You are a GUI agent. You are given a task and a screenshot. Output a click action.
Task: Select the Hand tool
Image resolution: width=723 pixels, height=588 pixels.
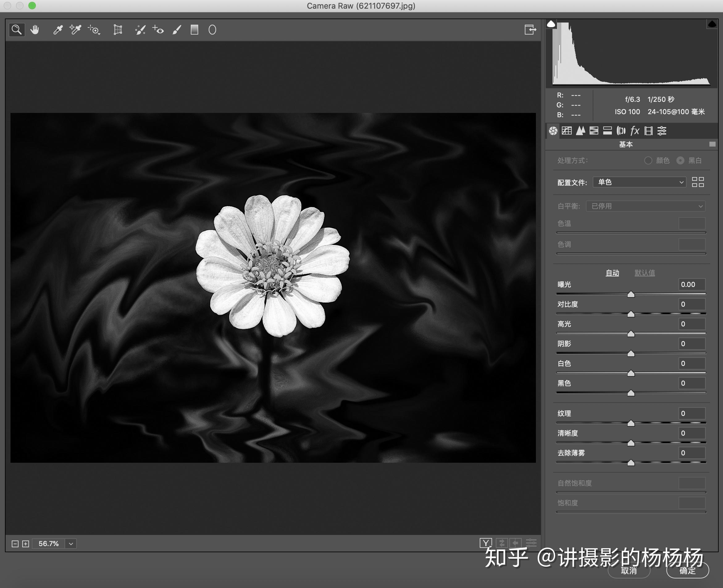click(x=34, y=29)
